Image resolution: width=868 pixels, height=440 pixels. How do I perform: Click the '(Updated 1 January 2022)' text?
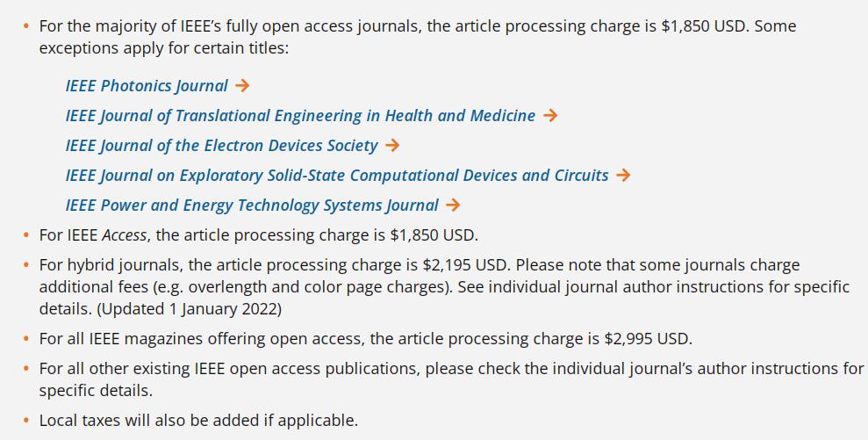pos(190,309)
